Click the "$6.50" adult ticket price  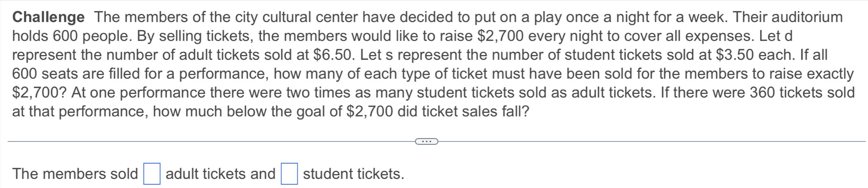click(x=333, y=55)
